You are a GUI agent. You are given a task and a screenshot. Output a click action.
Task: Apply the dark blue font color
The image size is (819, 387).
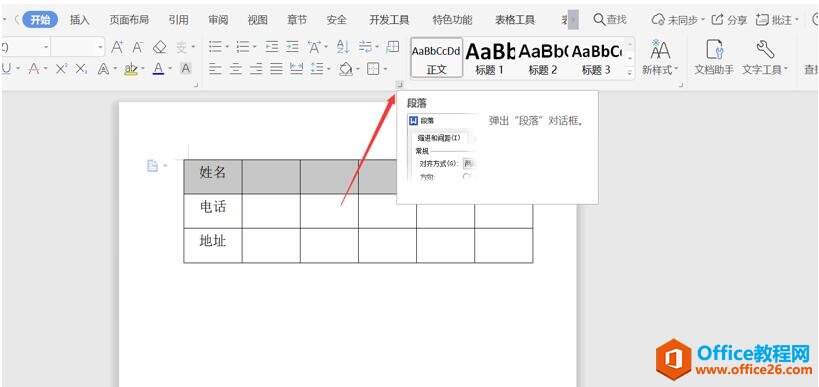(159, 68)
